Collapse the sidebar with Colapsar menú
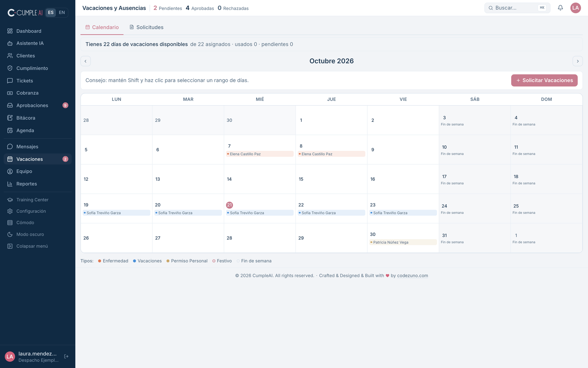 point(37,246)
